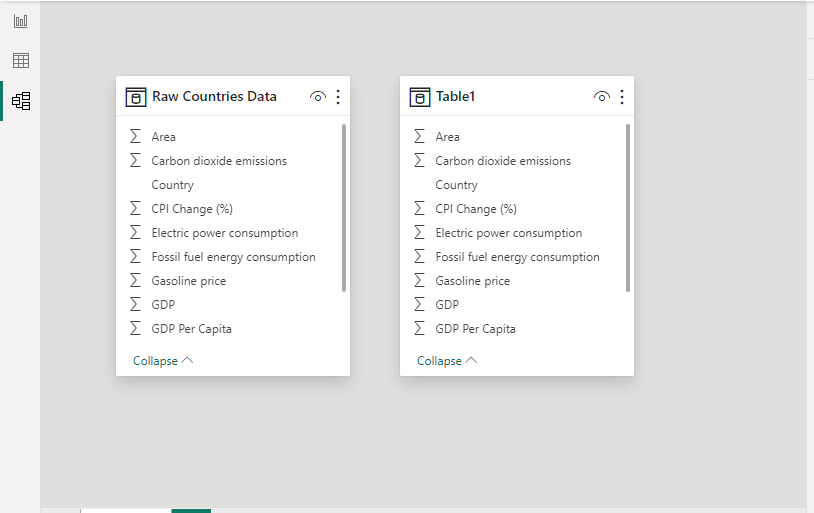Select Fossil fuel energy consumption in Raw Countries Data
Screen dimensions: 814x513
pyautogui.click(x=234, y=257)
